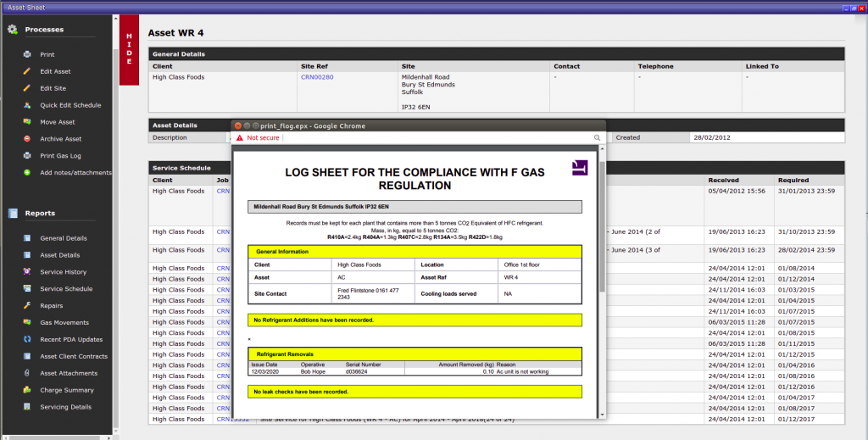868x440 pixels.
Task: Click the Move Asset truck icon
Action: [27, 122]
